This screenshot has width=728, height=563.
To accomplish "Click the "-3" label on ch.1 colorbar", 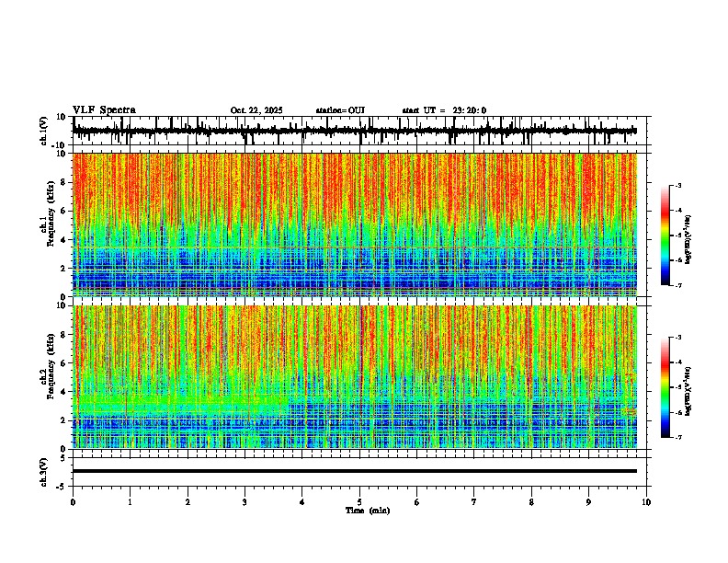I will click(678, 186).
